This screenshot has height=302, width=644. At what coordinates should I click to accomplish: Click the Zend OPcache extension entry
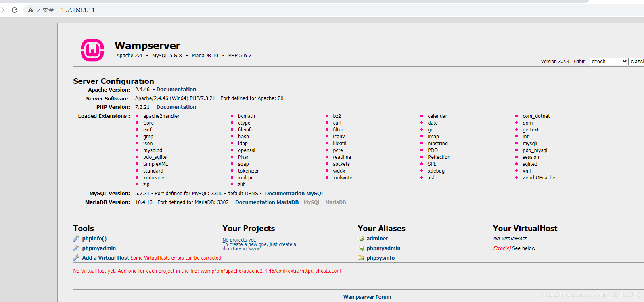click(539, 178)
